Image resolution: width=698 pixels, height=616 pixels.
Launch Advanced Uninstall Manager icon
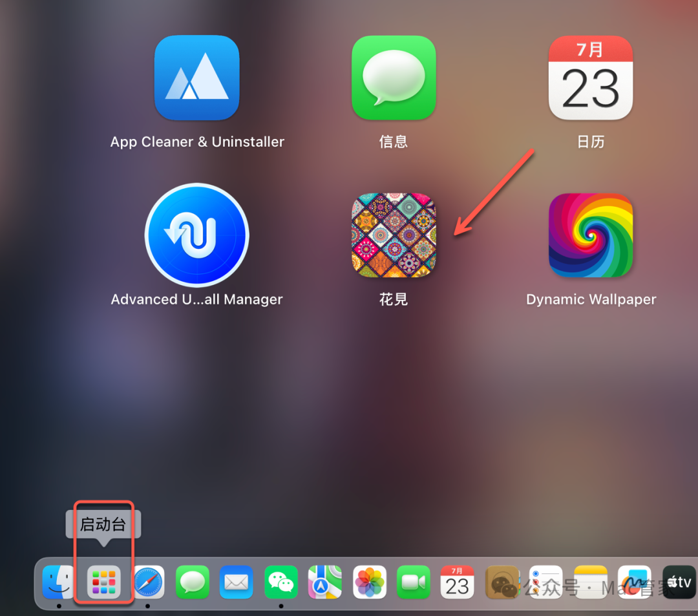196,235
